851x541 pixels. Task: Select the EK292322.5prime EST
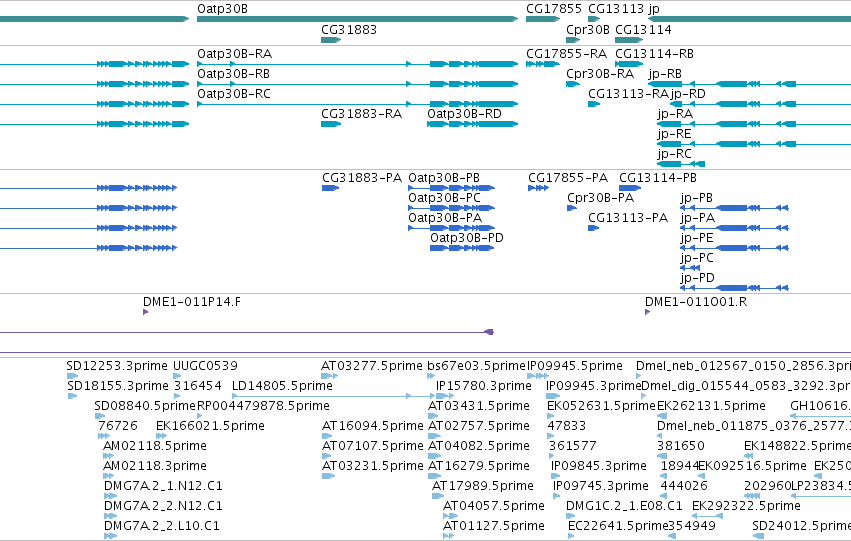click(x=707, y=516)
